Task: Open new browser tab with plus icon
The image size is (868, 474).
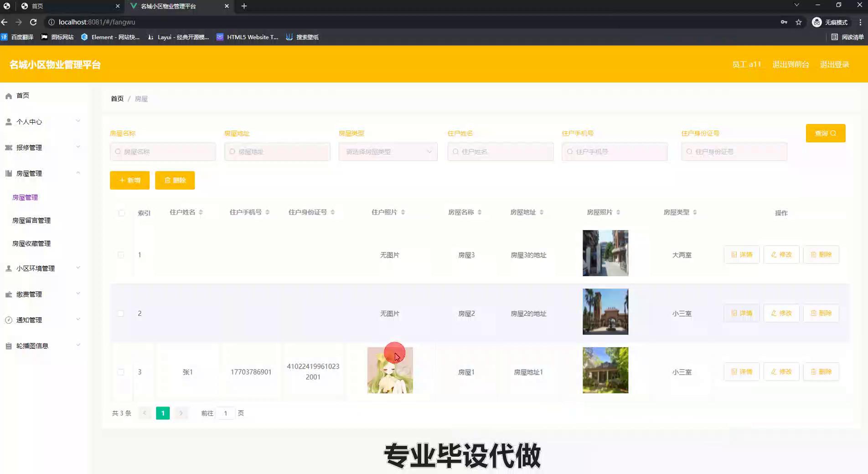Action: (x=244, y=6)
